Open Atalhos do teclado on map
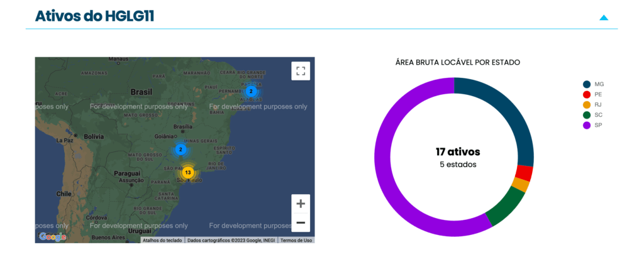644x262 pixels. click(162, 240)
